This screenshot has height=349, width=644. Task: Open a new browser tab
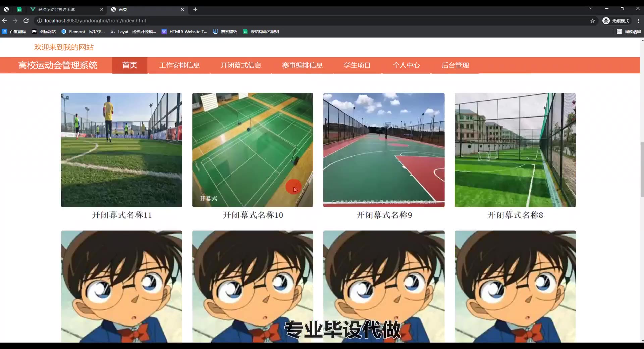pos(195,9)
